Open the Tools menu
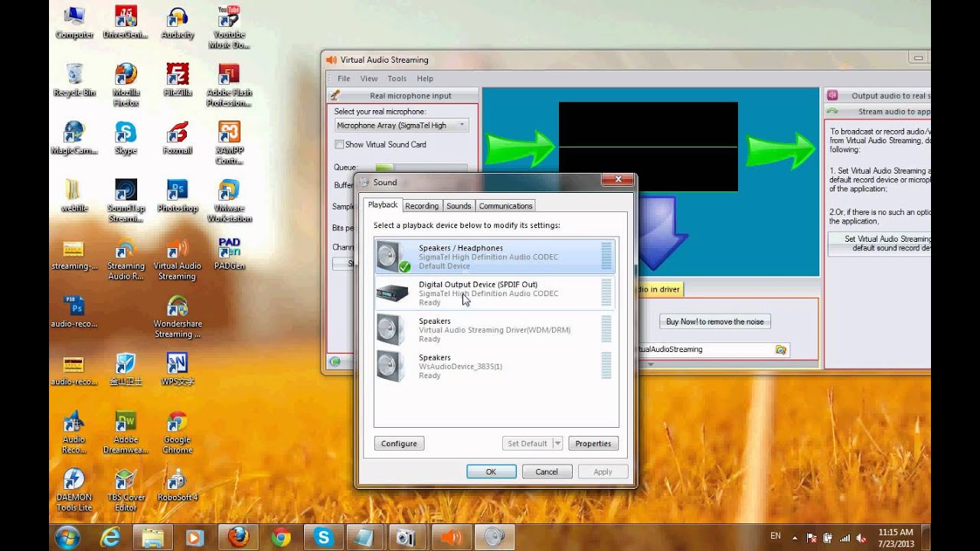Screen dimensions: 980x551 coord(397,78)
